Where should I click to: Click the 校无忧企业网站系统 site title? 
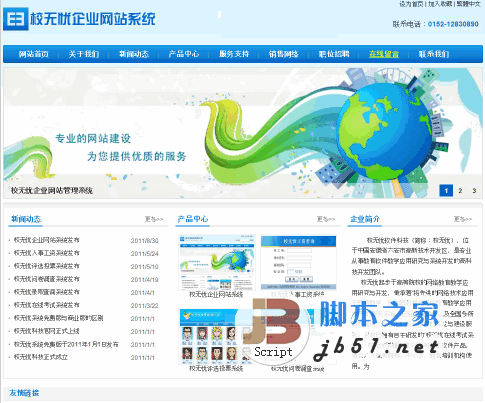tap(93, 19)
